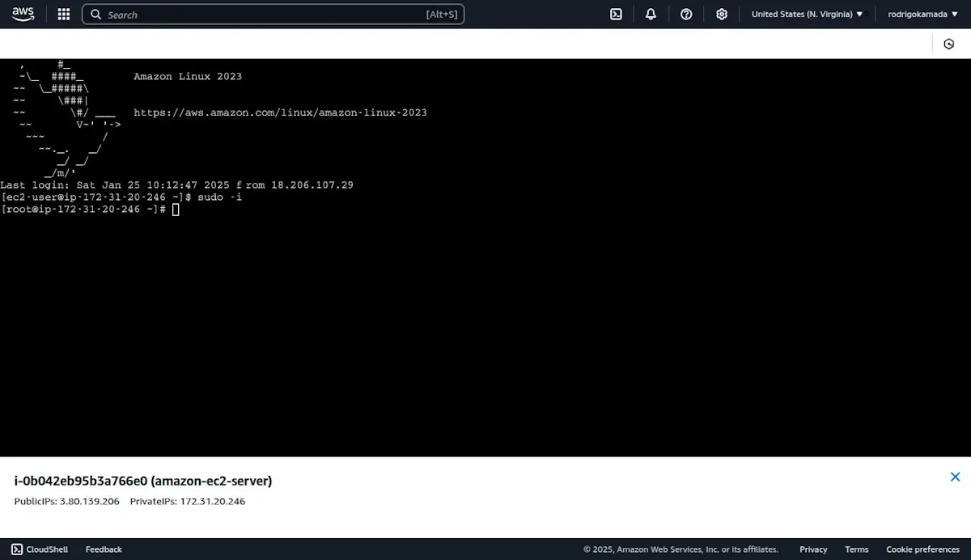The width and height of the screenshot is (971, 560).
Task: Open the Terms link
Action: [856, 549]
